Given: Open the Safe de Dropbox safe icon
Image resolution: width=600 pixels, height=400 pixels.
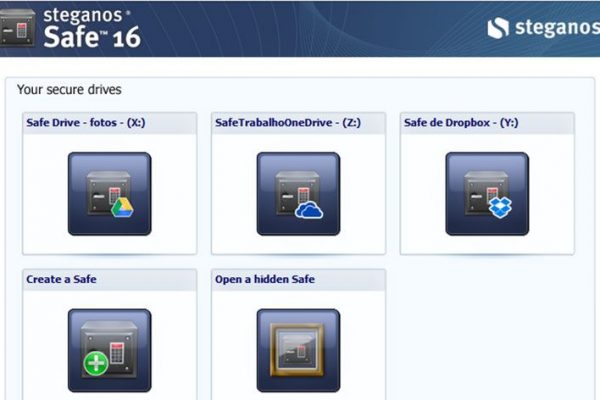Looking at the screenshot, I should click(x=487, y=193).
